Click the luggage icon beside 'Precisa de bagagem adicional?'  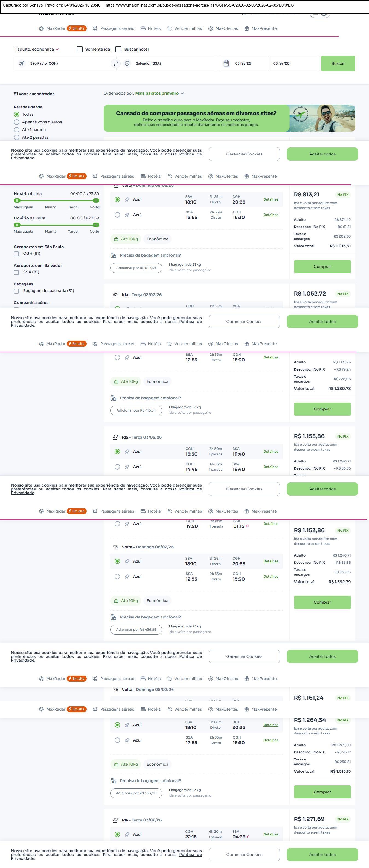click(x=114, y=255)
